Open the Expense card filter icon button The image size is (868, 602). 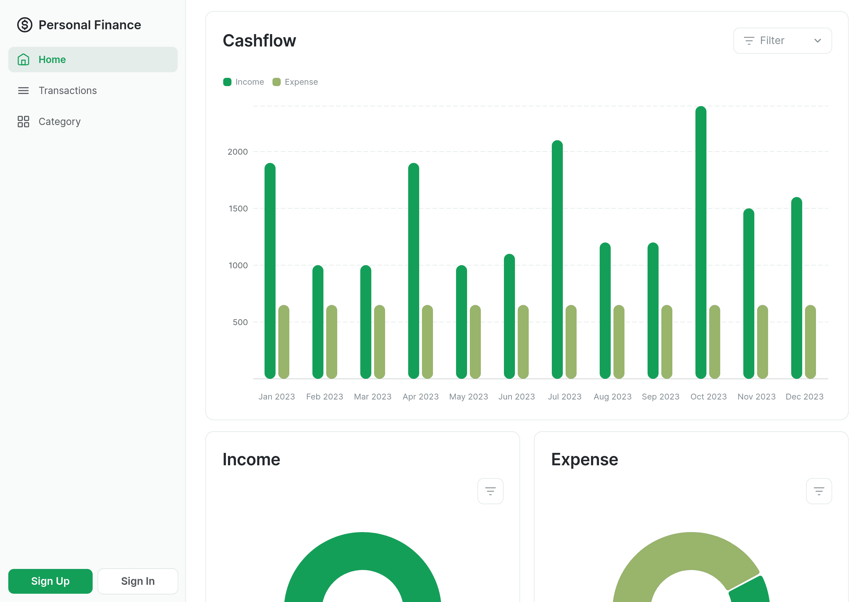[x=819, y=491]
